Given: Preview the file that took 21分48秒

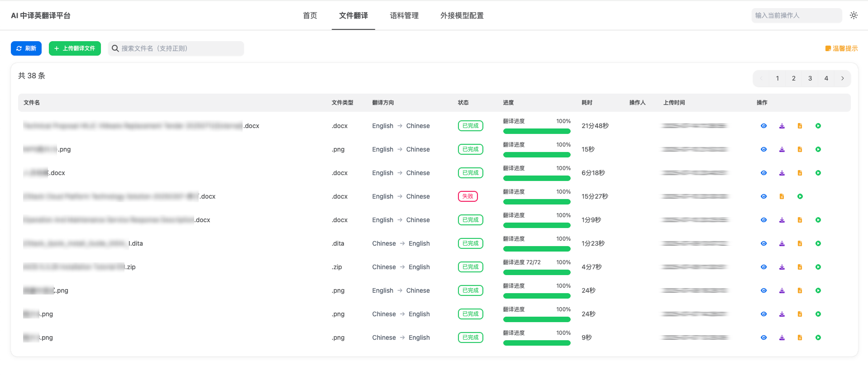Looking at the screenshot, I should 763,126.
